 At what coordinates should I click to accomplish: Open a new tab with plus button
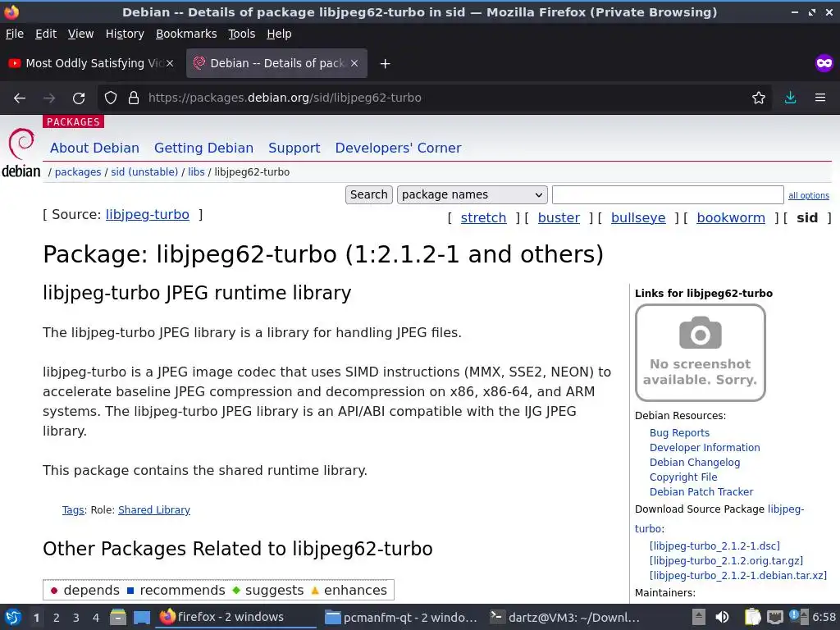click(x=385, y=64)
